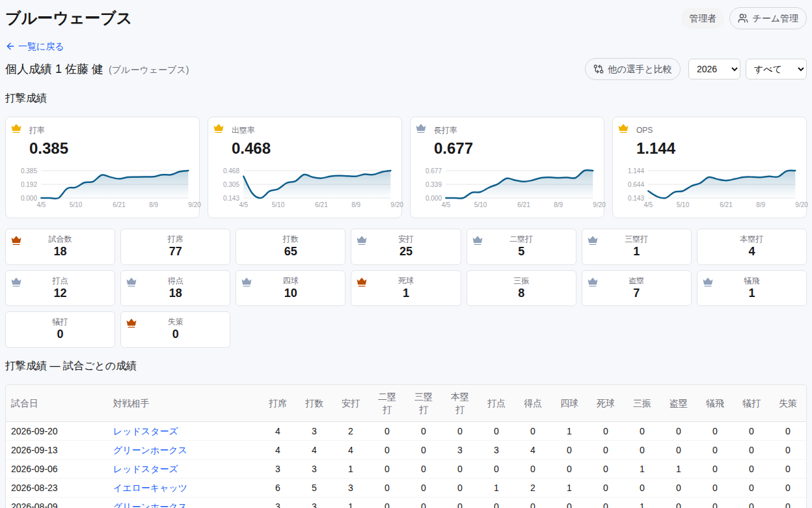Open グリーンホークス link in 2026-09-13 row

tap(150, 450)
